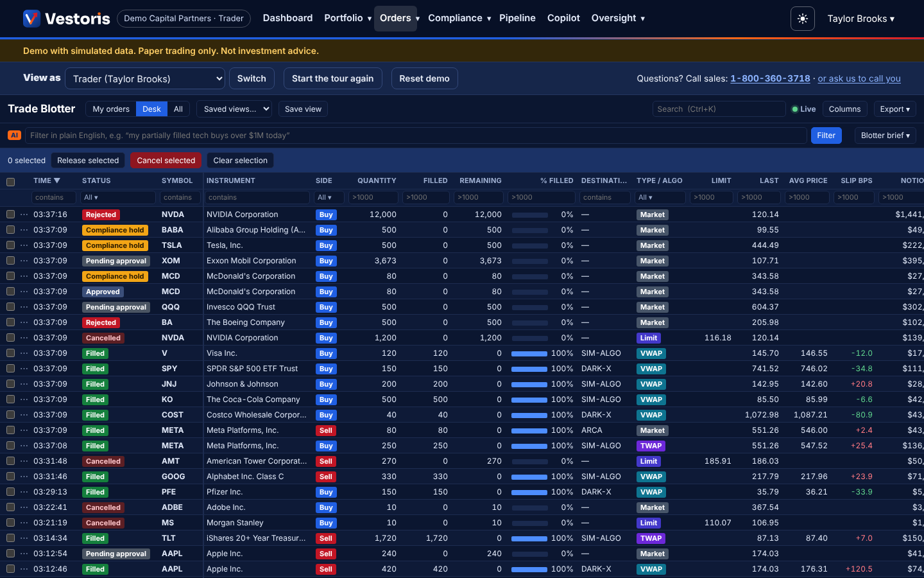Screen dimensions: 924x578
Task: Focus the SYMBOL column contains filter
Action: (180, 197)
